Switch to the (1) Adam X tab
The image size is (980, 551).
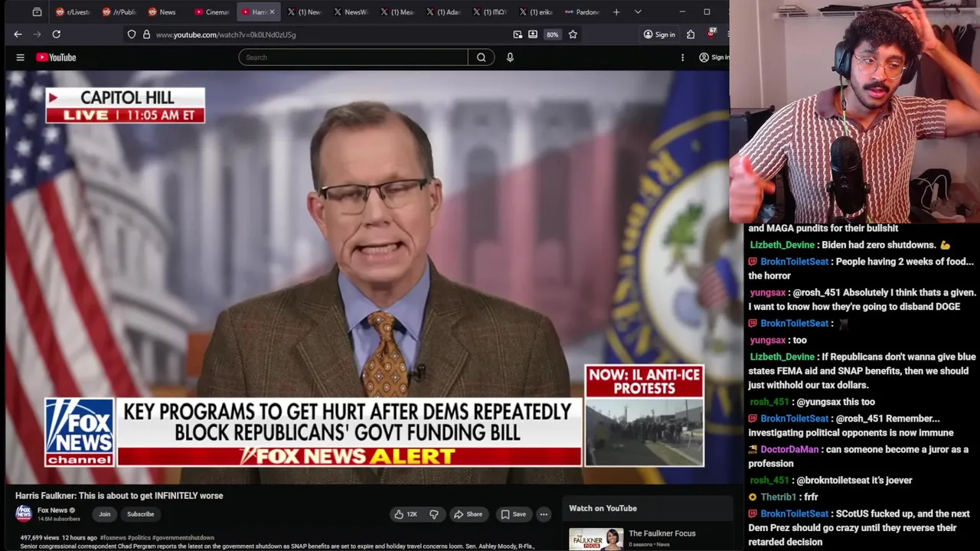[443, 12]
